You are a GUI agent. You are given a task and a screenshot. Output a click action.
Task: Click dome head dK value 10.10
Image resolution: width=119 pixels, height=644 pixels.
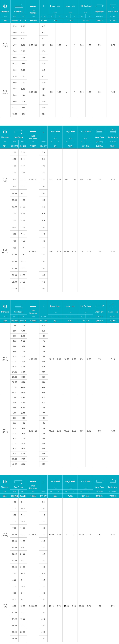pos(52,359)
